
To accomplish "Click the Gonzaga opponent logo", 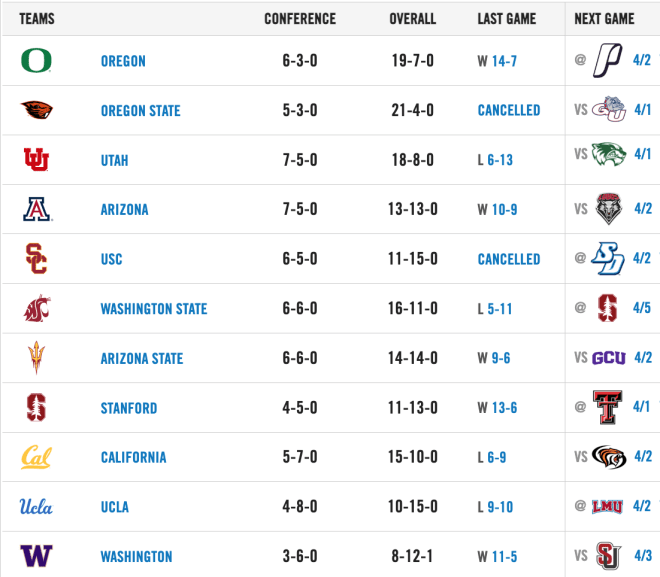I will [x=609, y=109].
